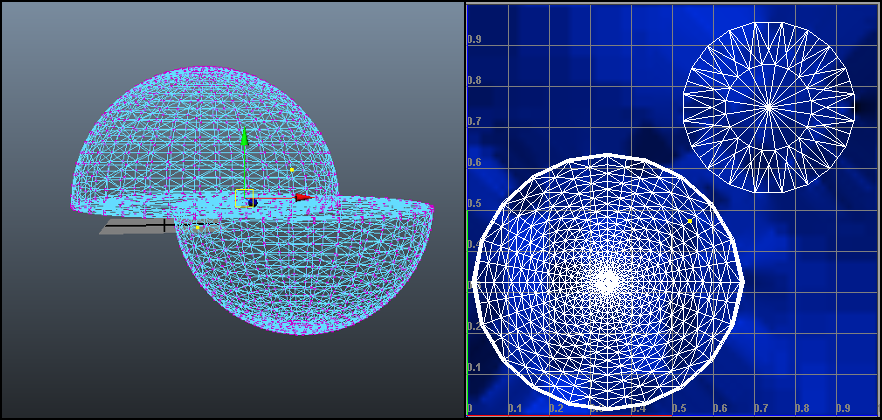Click the gray ground plane beside the hemispheres
The image size is (882, 420).
(x=125, y=228)
